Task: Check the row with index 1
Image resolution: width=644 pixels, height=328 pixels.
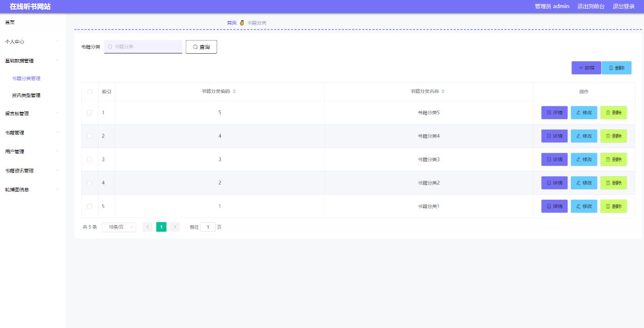Action: pyautogui.click(x=89, y=113)
